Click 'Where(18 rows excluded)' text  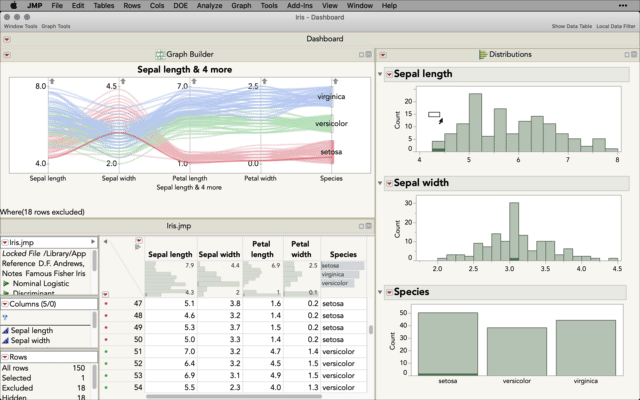42,212
